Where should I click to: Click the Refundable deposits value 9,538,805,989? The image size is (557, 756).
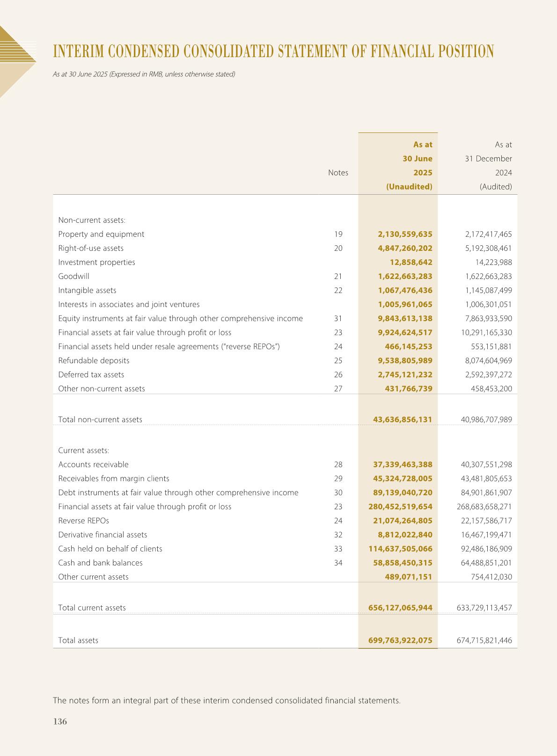(x=405, y=360)
